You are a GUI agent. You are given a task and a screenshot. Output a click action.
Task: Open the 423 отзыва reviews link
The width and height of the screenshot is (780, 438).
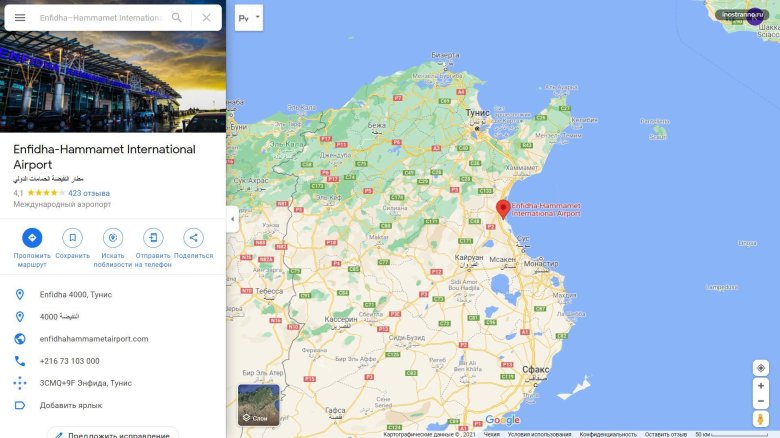[89, 193]
